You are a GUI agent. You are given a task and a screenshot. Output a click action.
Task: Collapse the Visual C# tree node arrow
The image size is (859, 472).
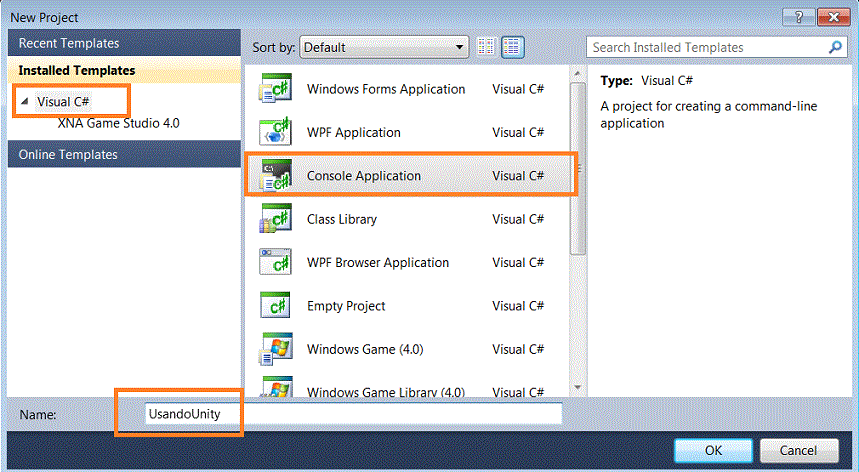[25, 101]
